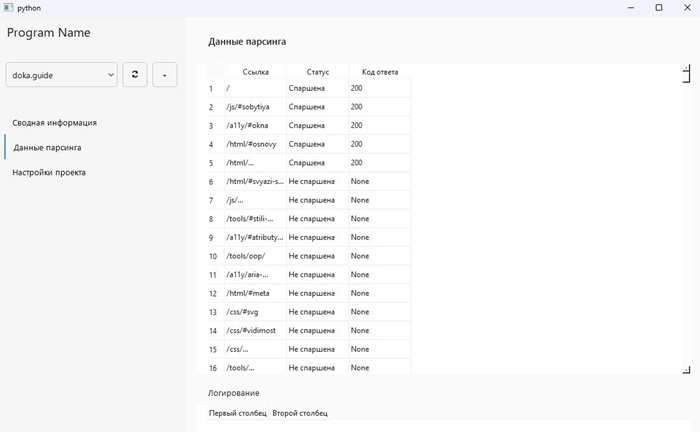Click the Первый столбец log header

[x=237, y=413]
